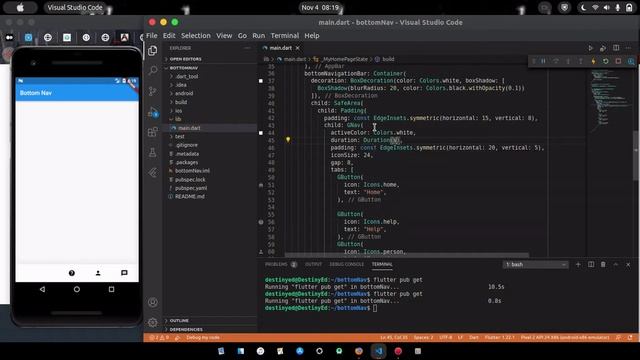This screenshot has width=640, height=360.
Task: Click the line and column indicator in status bar
Action: 394,338
